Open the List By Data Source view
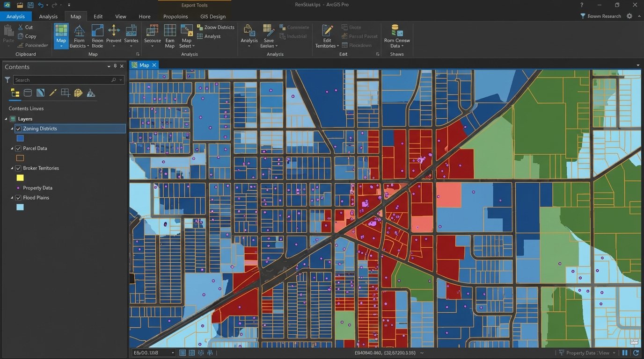The image size is (644, 359). (28, 93)
